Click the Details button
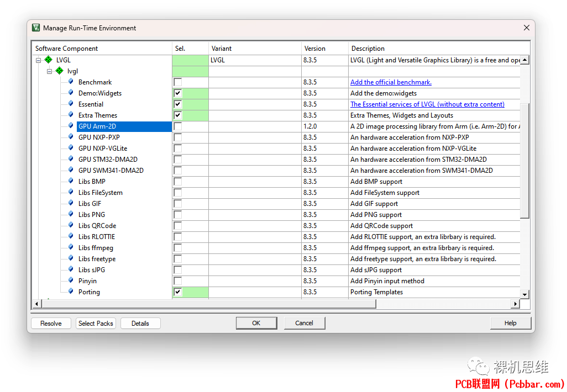Screen dimensions: 567x392 [140, 324]
